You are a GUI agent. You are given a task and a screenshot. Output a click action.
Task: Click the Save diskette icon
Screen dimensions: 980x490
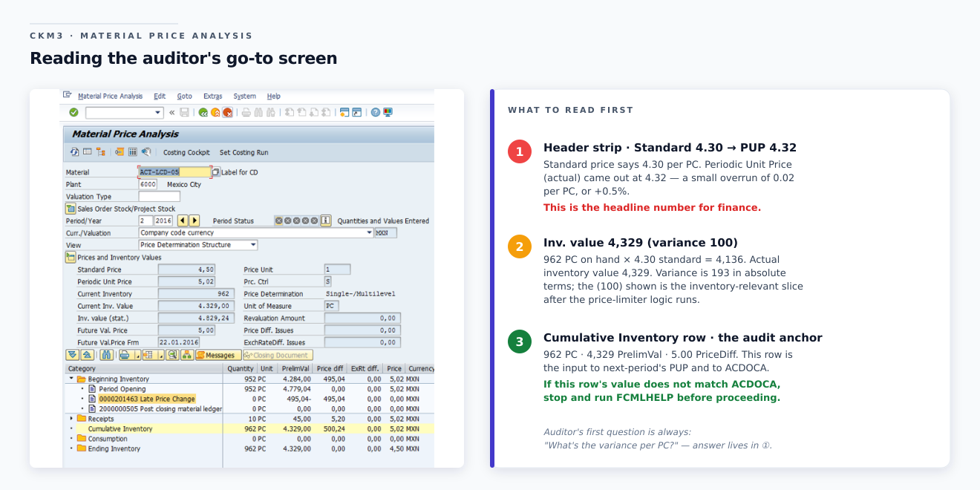point(184,112)
